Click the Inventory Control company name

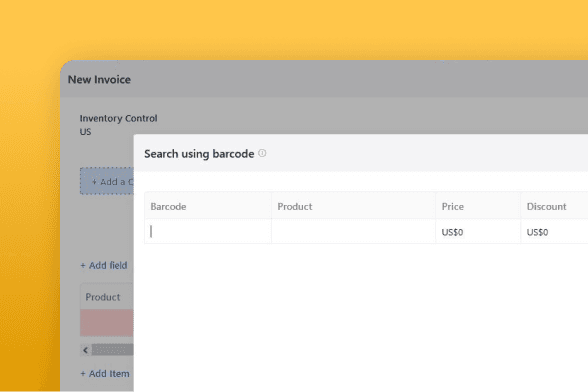(118, 118)
